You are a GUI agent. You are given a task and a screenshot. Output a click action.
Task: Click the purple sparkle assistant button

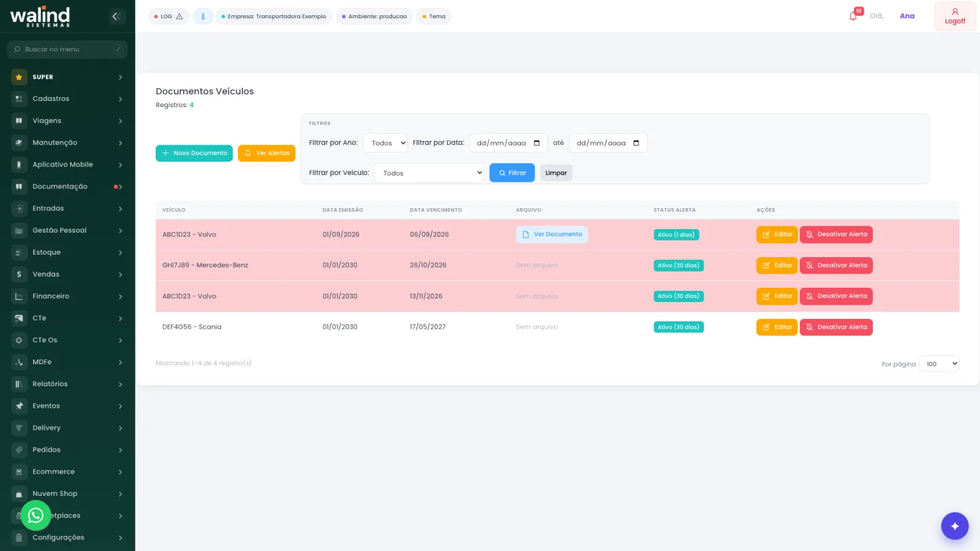954,526
